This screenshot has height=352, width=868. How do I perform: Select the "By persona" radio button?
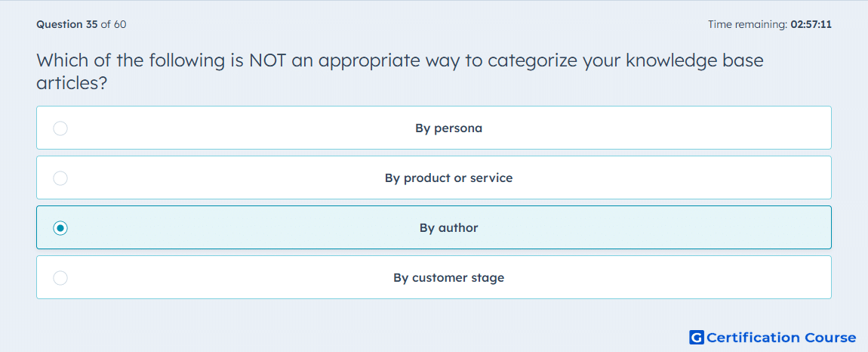(x=60, y=128)
